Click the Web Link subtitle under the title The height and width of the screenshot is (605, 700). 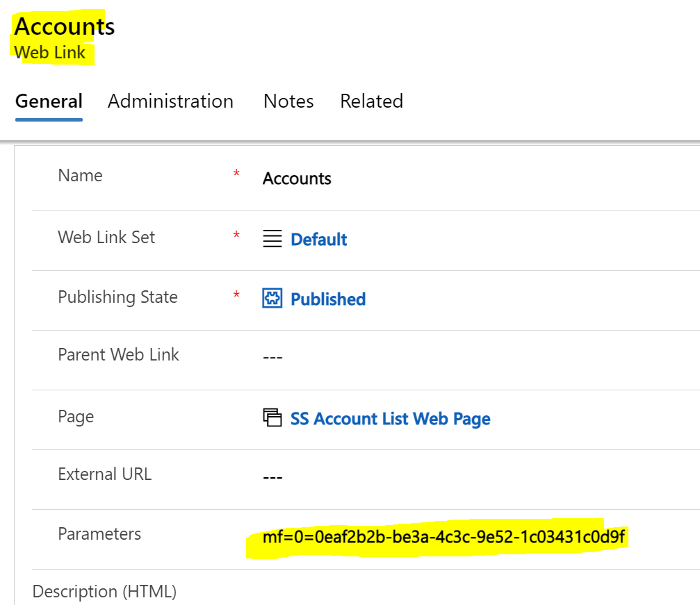50,53
